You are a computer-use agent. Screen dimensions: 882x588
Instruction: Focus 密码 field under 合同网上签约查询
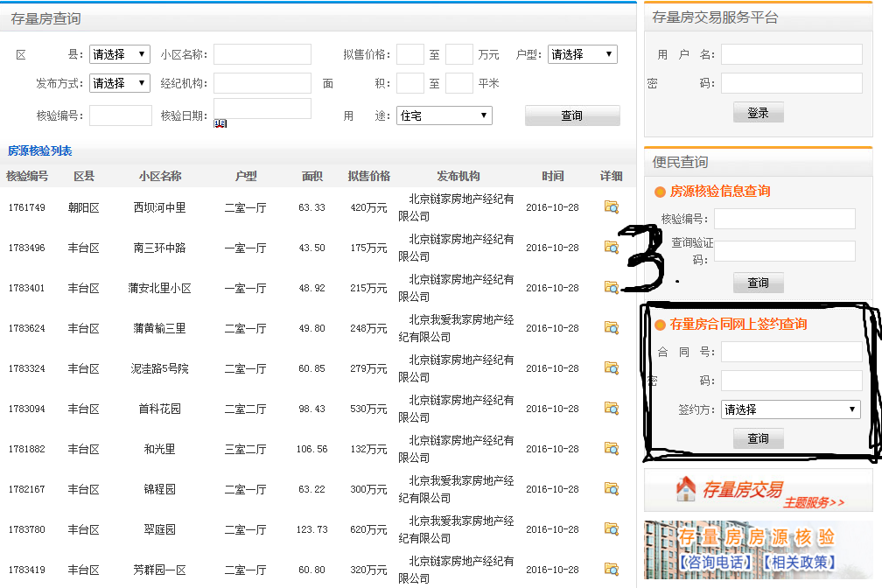tap(791, 381)
